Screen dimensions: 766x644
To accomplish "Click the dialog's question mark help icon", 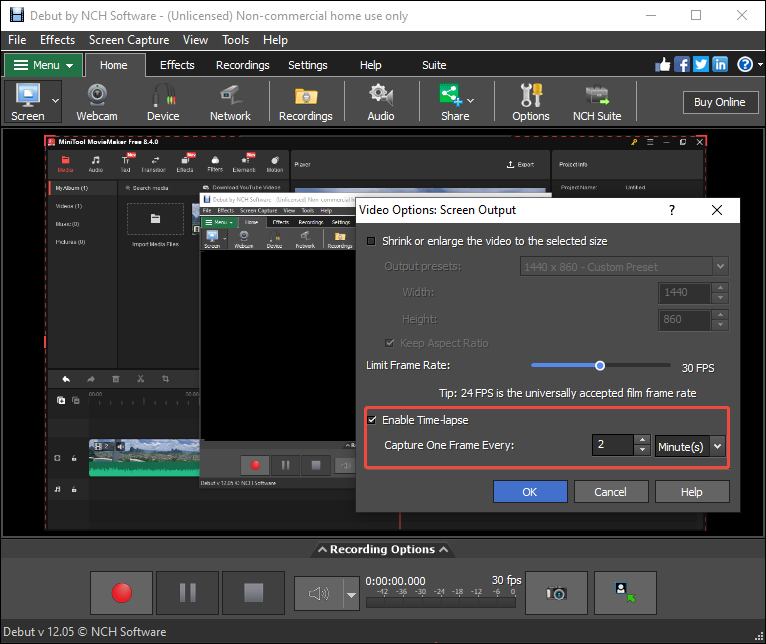I will coord(672,210).
